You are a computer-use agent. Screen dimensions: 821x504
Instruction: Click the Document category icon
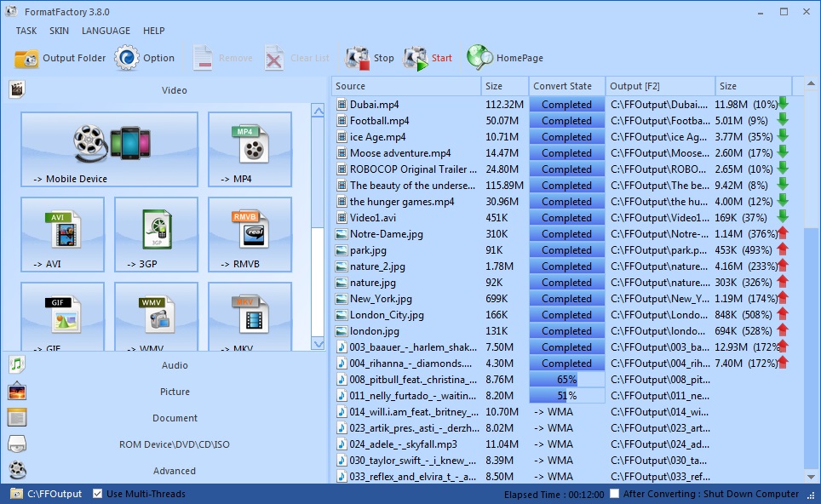17,418
